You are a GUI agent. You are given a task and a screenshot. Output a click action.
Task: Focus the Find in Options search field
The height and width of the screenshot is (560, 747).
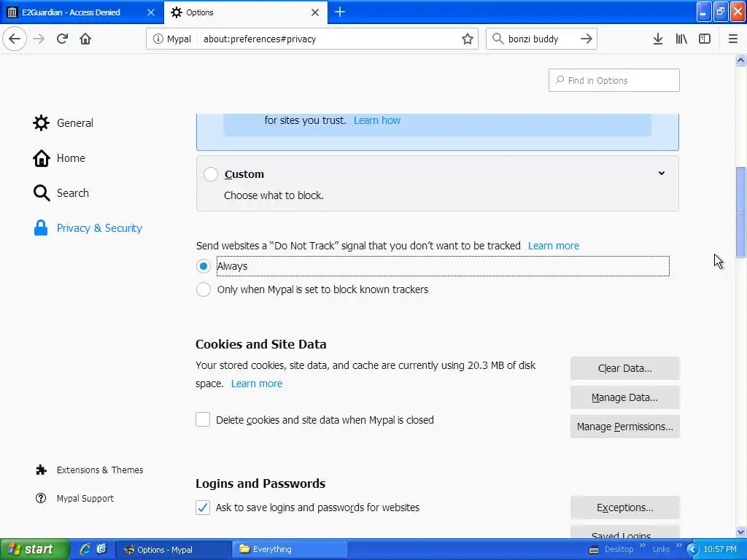point(614,80)
